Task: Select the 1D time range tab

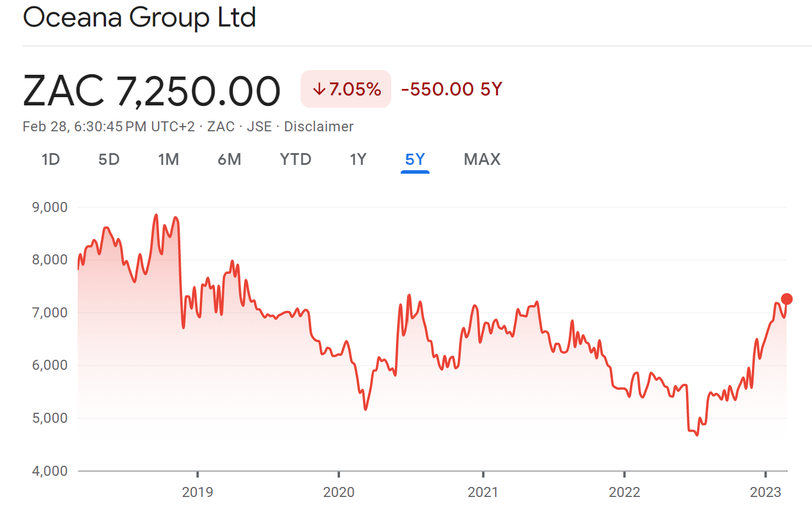Action: click(x=51, y=160)
